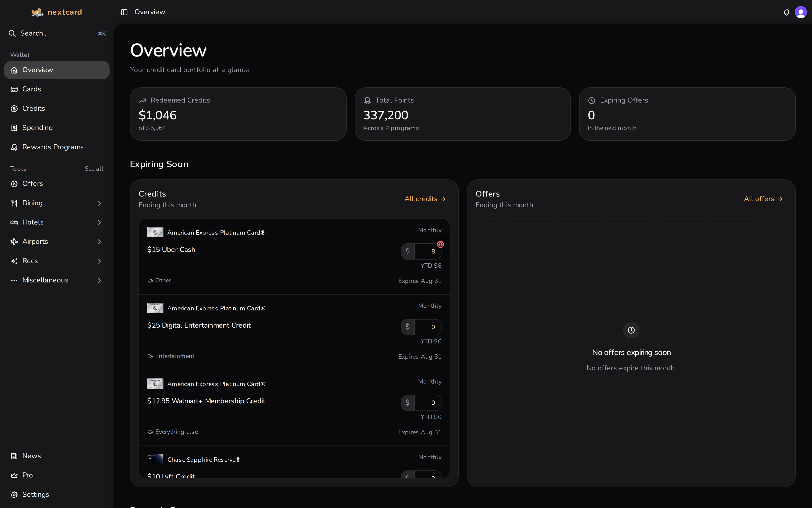Screen dimensions: 812x508
Task: Click the Pro crown icon
Action: [x=14, y=475]
